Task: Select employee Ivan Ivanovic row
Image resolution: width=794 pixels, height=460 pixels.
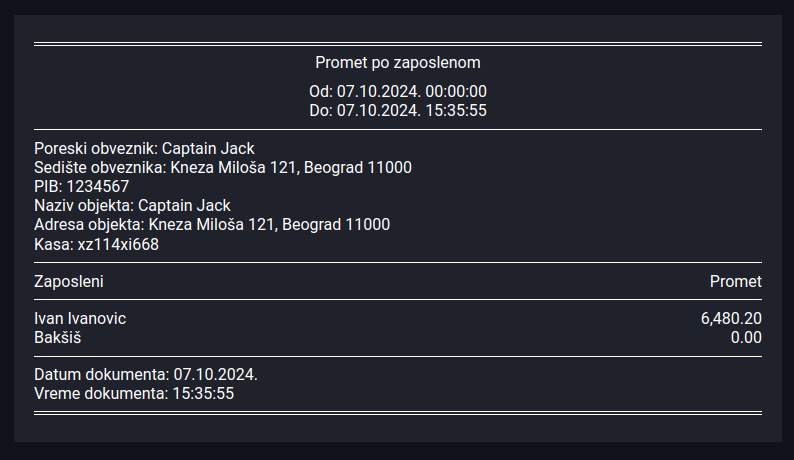Action: (398, 319)
